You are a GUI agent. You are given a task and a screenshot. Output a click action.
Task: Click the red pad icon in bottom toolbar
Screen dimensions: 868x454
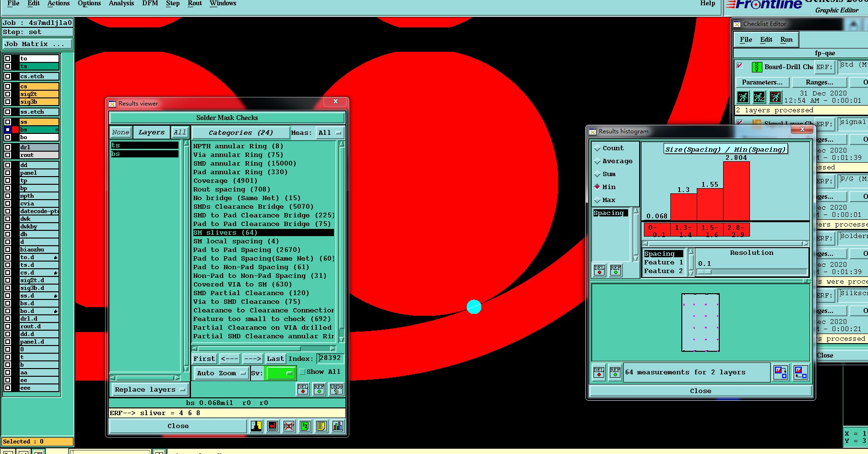273,426
